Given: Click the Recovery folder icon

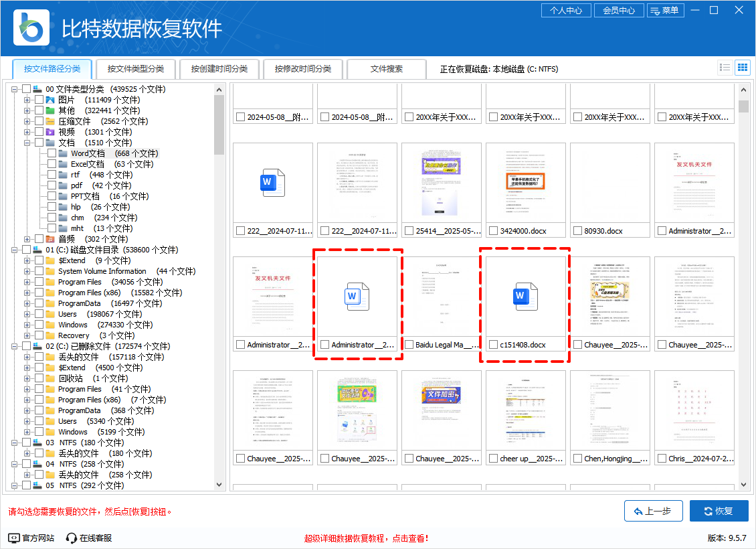Looking at the screenshot, I should [50, 336].
